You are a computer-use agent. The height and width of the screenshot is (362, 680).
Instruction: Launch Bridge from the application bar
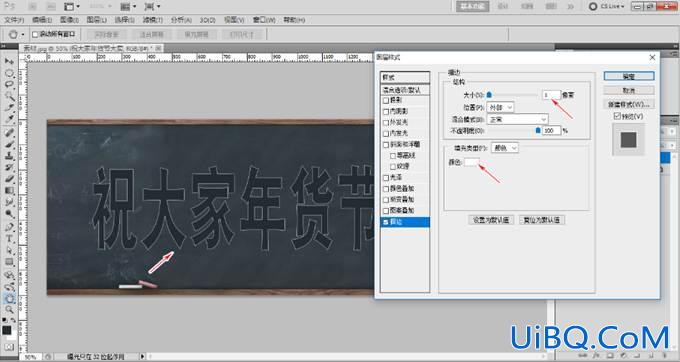(x=33, y=7)
